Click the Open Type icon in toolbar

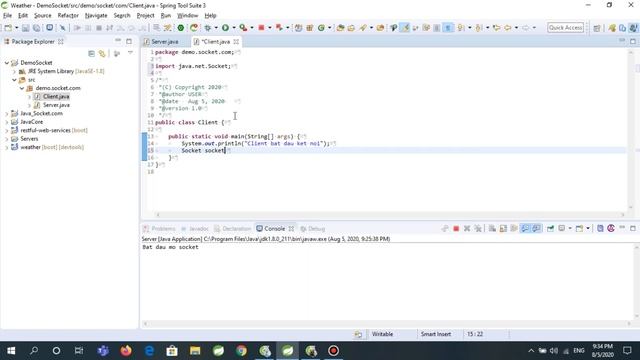(340, 28)
